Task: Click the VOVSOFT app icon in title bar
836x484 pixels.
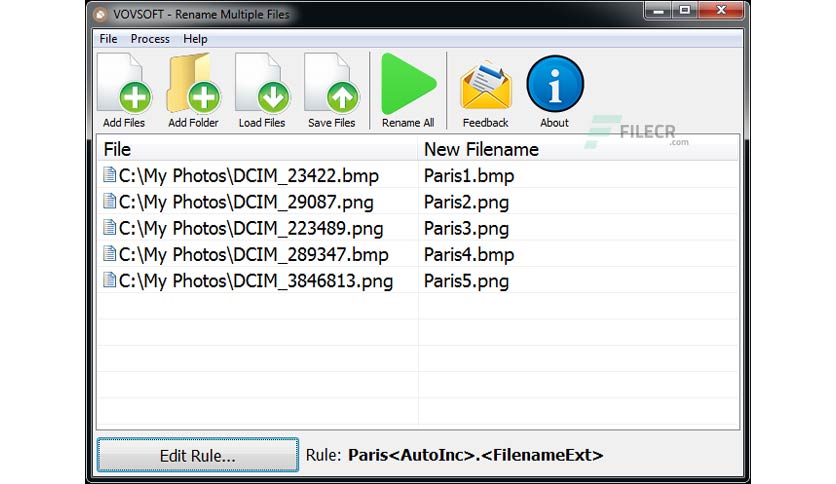Action: [x=100, y=14]
